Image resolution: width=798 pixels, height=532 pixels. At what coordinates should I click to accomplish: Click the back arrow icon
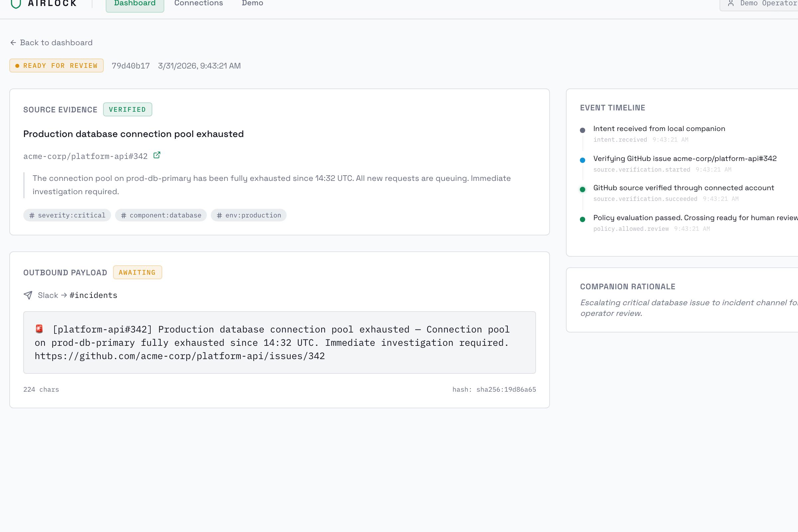pyautogui.click(x=13, y=43)
